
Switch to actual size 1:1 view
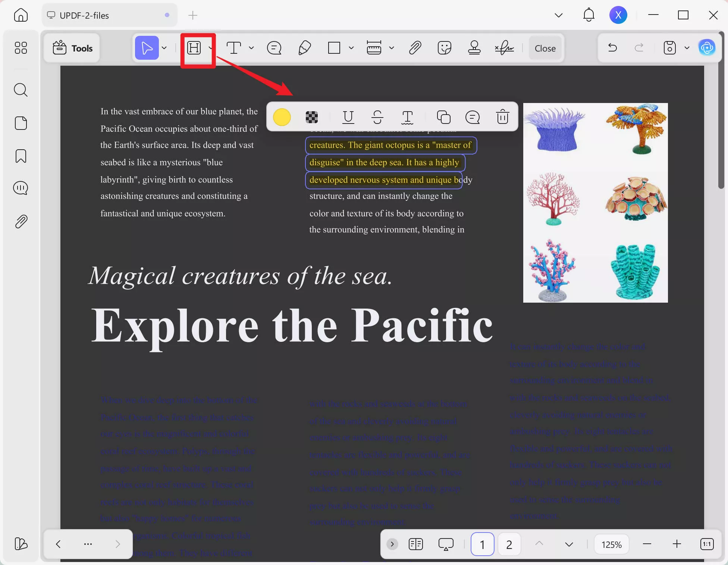(707, 544)
